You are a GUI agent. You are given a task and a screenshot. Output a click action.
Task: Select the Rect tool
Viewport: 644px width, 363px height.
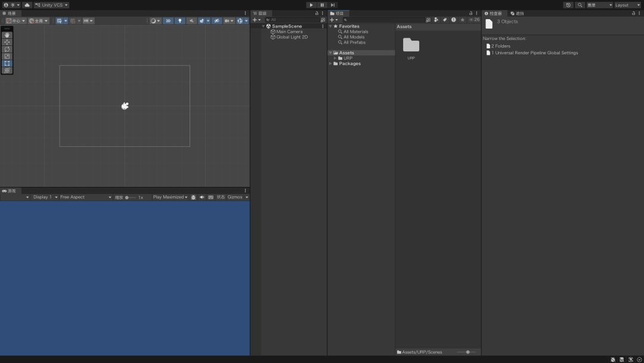click(x=7, y=63)
